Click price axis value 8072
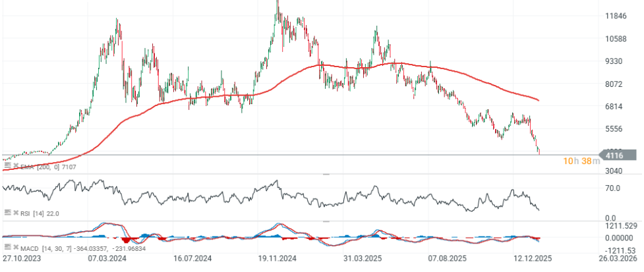This screenshot has width=644, height=272. (x=615, y=84)
